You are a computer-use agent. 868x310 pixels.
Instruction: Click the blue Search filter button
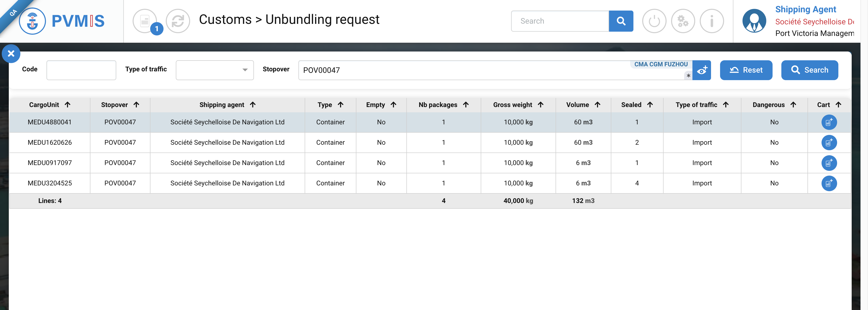click(x=809, y=70)
